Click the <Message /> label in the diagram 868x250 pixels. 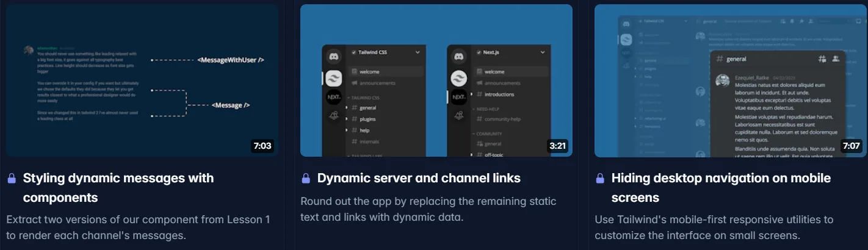pos(231,105)
